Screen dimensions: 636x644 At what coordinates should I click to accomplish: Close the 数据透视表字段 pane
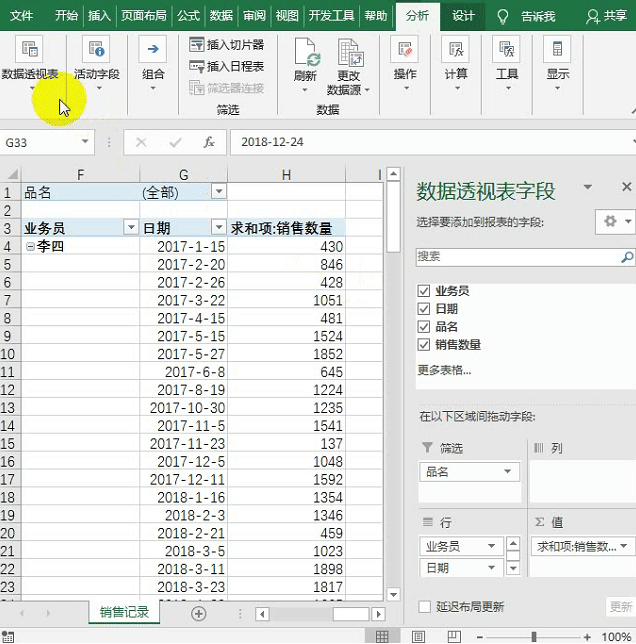pos(627,187)
